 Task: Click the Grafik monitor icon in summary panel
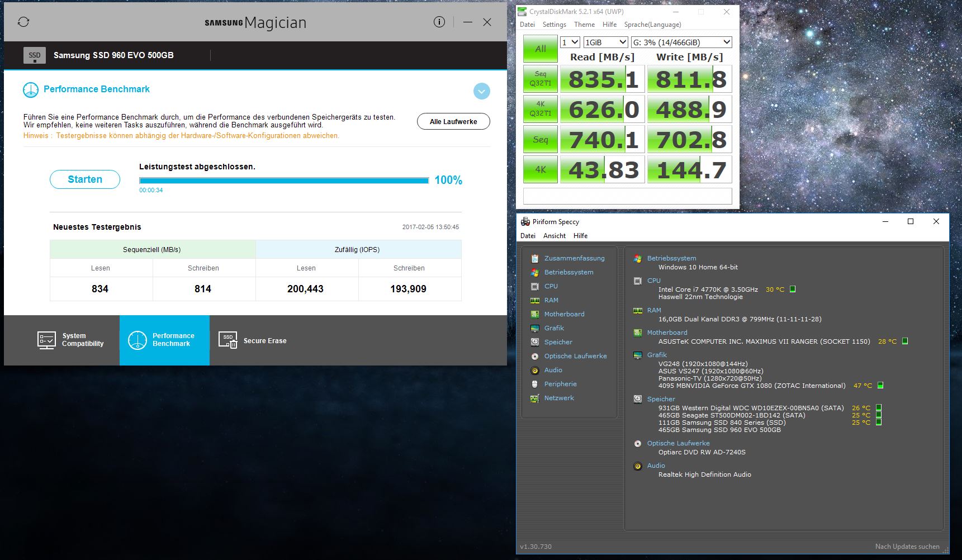pos(638,355)
